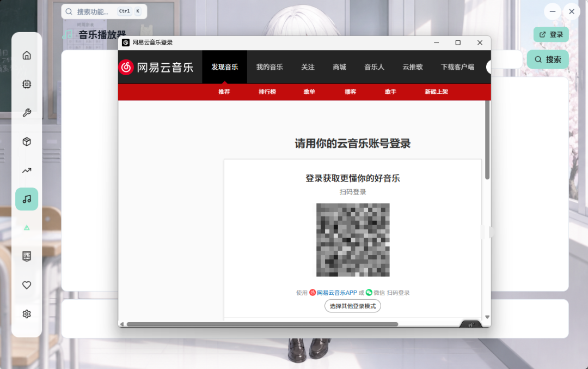Click the 网易云音乐登录 window title icon
Image resolution: width=588 pixels, height=369 pixels.
(x=126, y=43)
